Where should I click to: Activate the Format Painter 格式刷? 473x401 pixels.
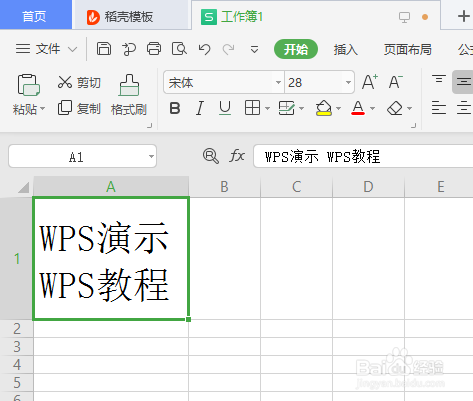[x=129, y=95]
